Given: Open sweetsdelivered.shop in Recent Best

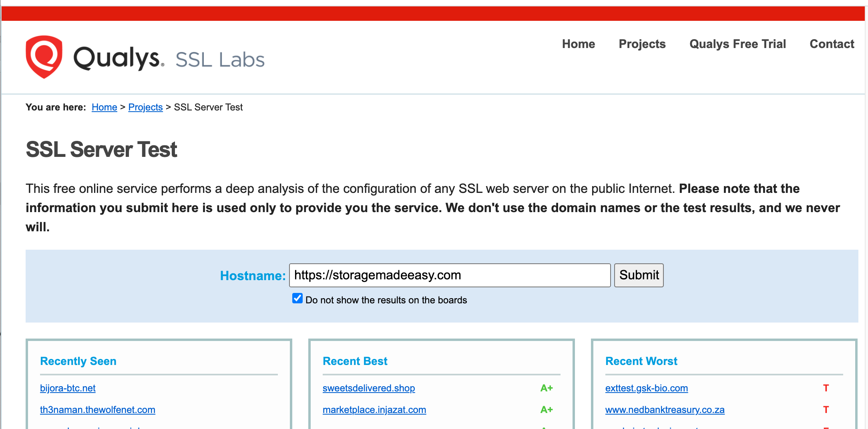Looking at the screenshot, I should pyautogui.click(x=368, y=388).
